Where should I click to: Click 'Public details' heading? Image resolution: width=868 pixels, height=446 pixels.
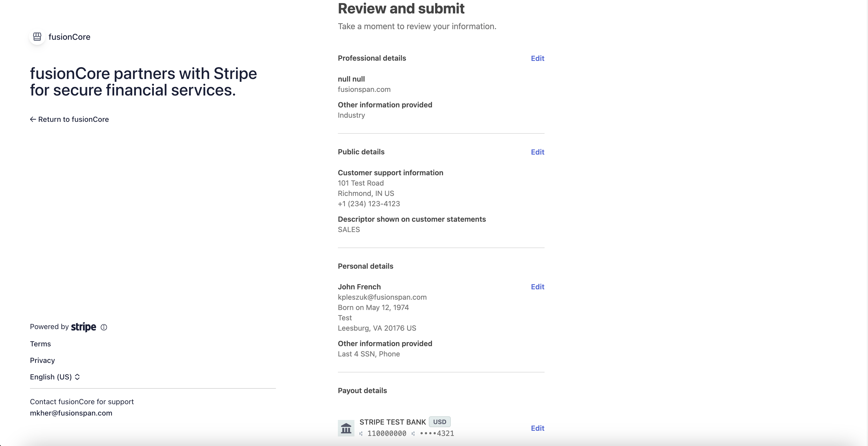(x=361, y=152)
